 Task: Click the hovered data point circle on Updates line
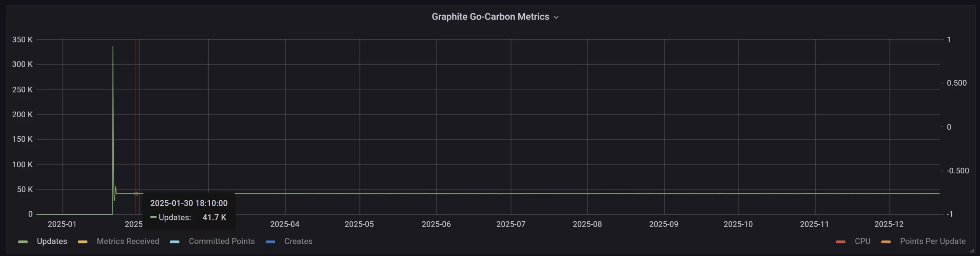tap(136, 194)
